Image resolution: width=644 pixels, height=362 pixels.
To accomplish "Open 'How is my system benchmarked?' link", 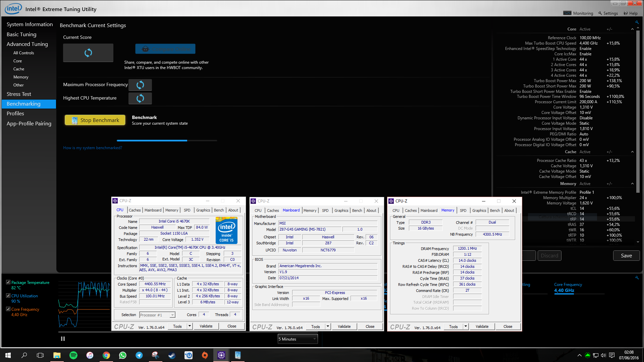I will click(x=93, y=148).
